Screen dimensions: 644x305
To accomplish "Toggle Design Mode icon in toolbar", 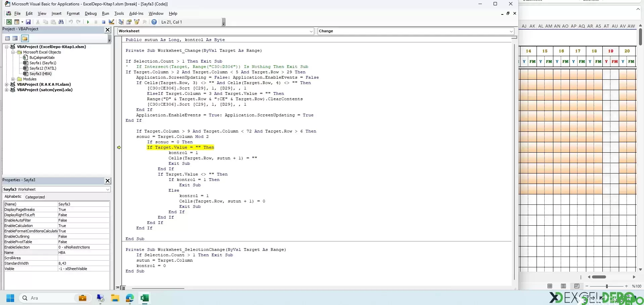I will tap(111, 22).
